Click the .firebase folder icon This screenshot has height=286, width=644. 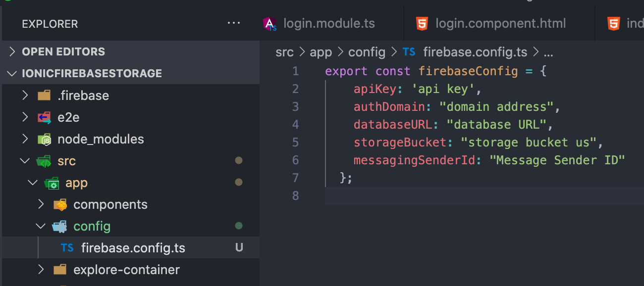(x=45, y=95)
